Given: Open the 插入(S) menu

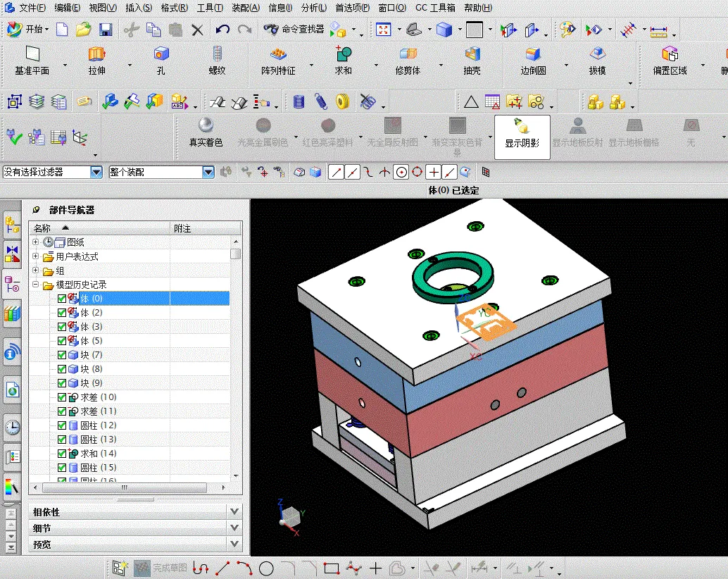Looking at the screenshot, I should click(139, 8).
